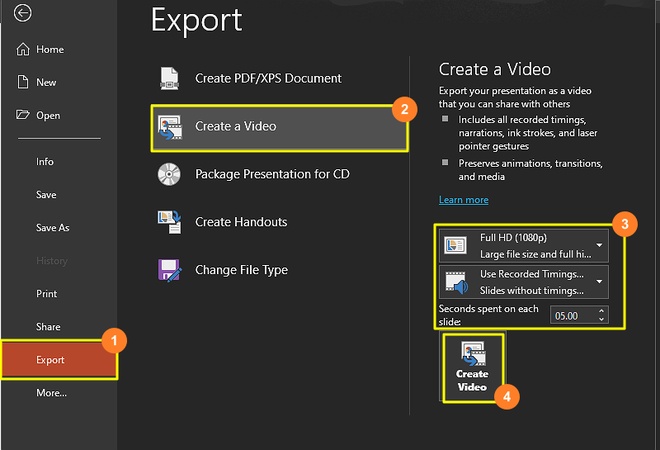Expand the Full HD (1080p) quality dropdown

[524, 246]
